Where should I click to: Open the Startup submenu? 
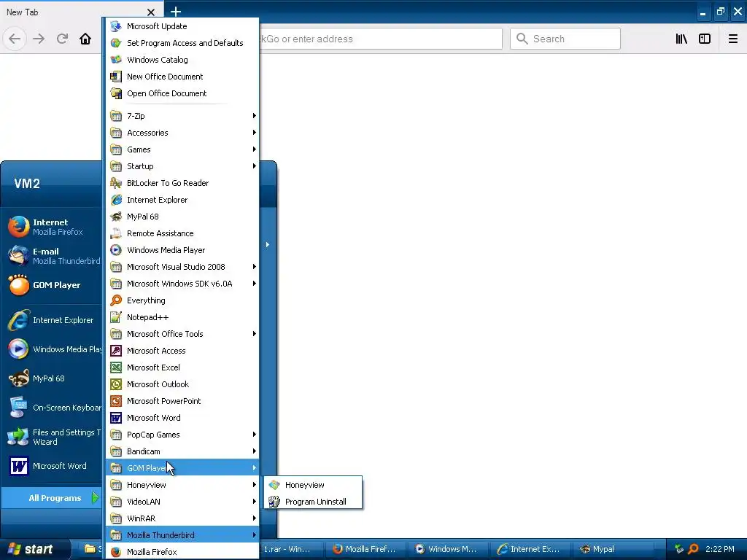(x=182, y=166)
